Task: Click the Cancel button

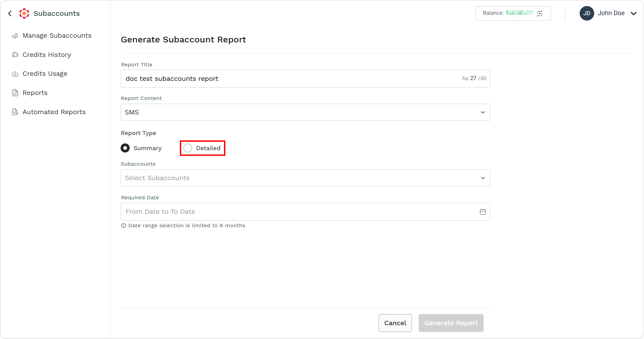Action: (x=395, y=323)
